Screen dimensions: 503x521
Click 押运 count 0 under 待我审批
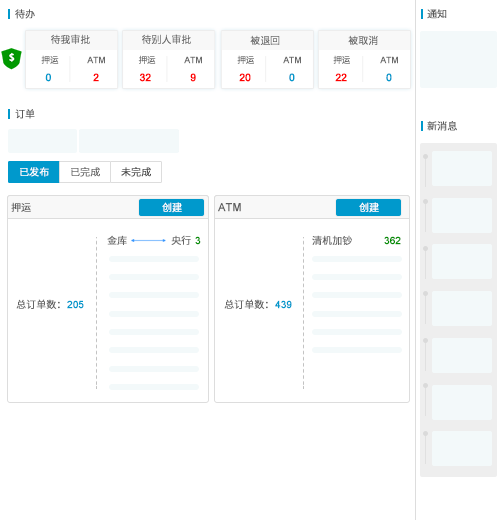(x=48, y=78)
